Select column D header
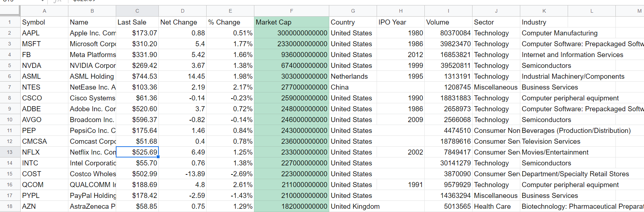The width and height of the screenshot is (644, 212). [183, 11]
